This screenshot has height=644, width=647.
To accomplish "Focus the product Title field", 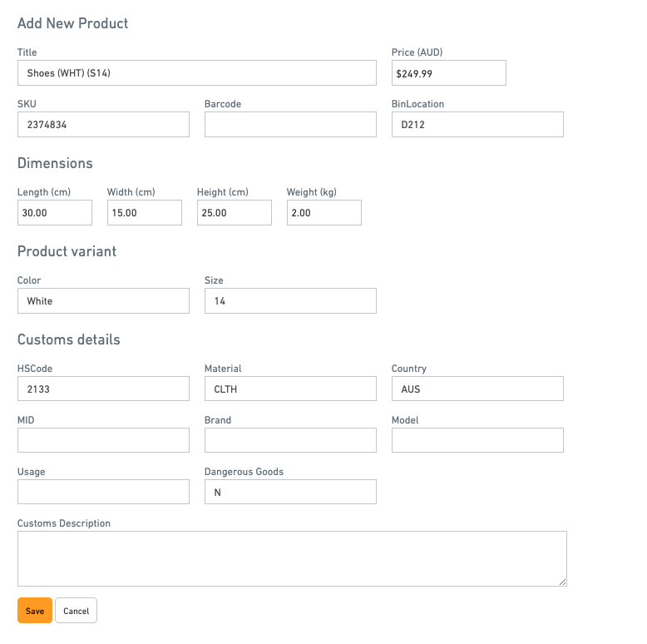I will click(x=196, y=73).
